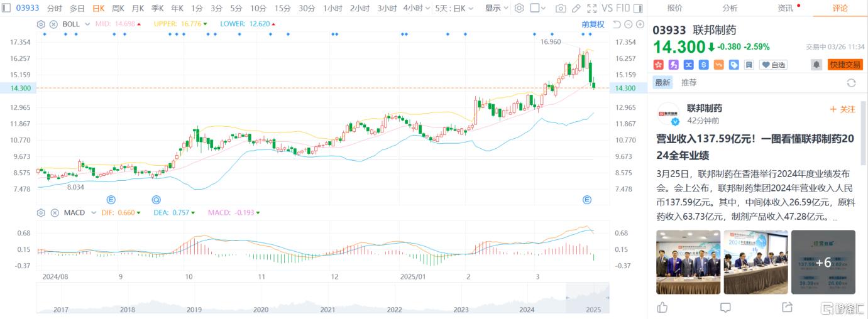The image size is (868, 319).
Task: Open the post comment bubble icon
Action: coord(725,307)
